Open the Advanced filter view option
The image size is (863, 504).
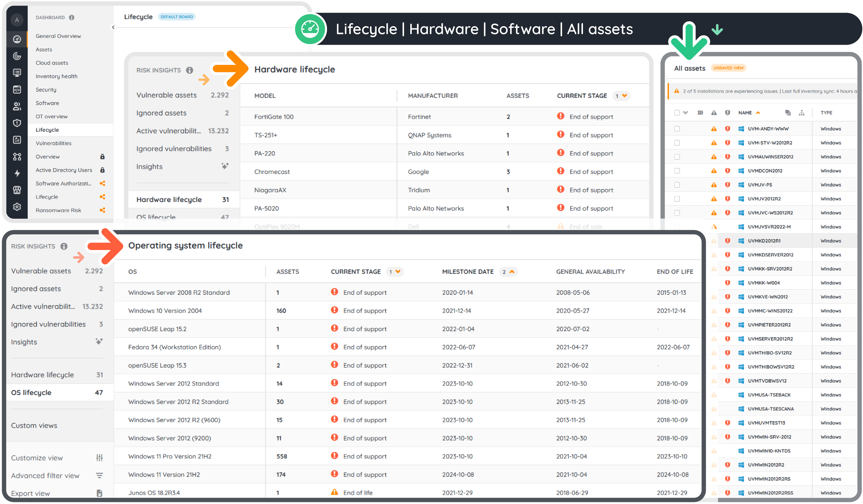pos(45,476)
